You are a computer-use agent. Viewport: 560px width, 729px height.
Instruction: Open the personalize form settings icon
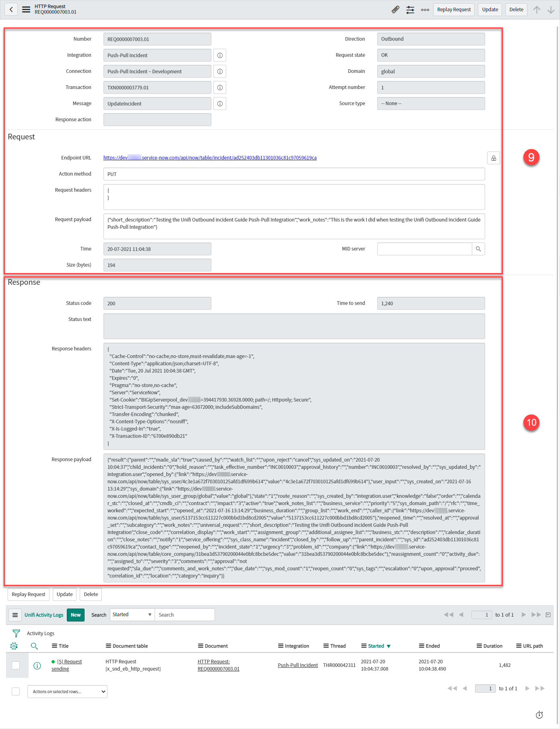click(410, 10)
